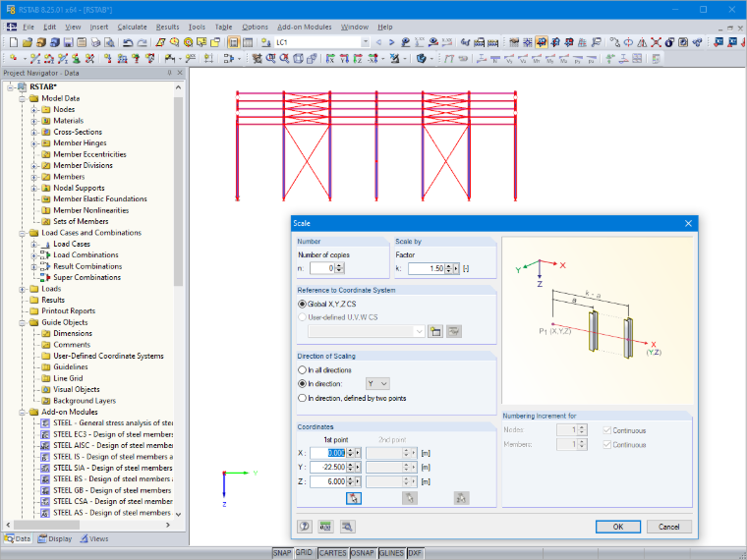Open the Add-on Modules menu
This screenshot has height=560, width=747.
point(305,28)
